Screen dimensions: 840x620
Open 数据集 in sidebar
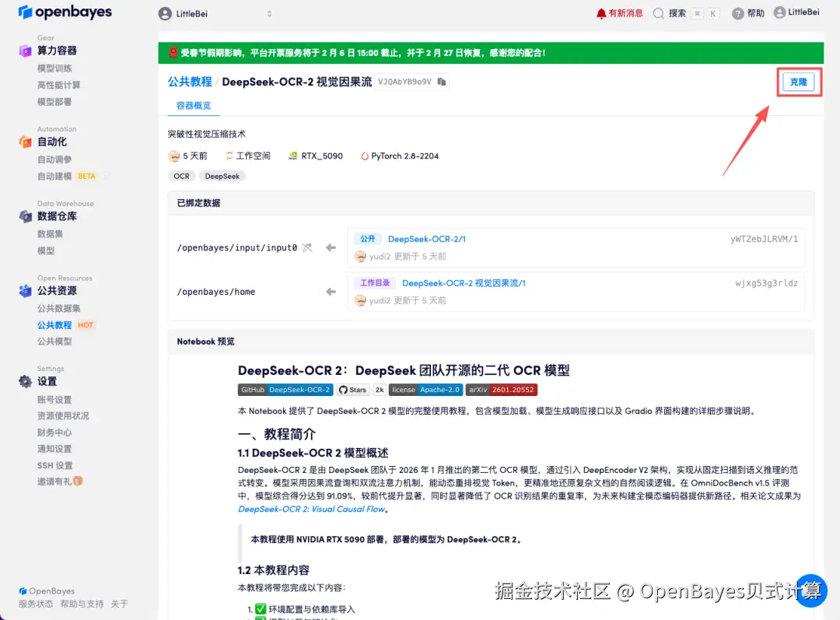point(51,233)
